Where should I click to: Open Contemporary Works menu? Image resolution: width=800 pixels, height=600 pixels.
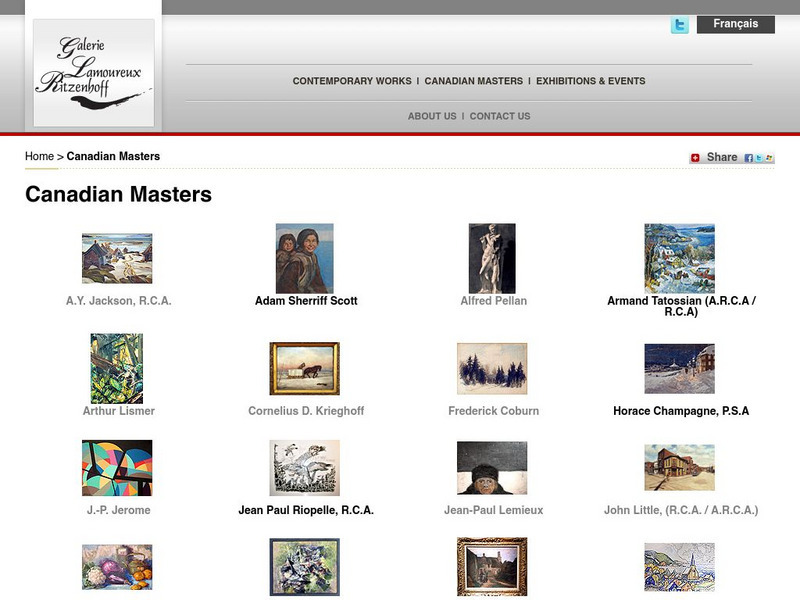tap(352, 81)
